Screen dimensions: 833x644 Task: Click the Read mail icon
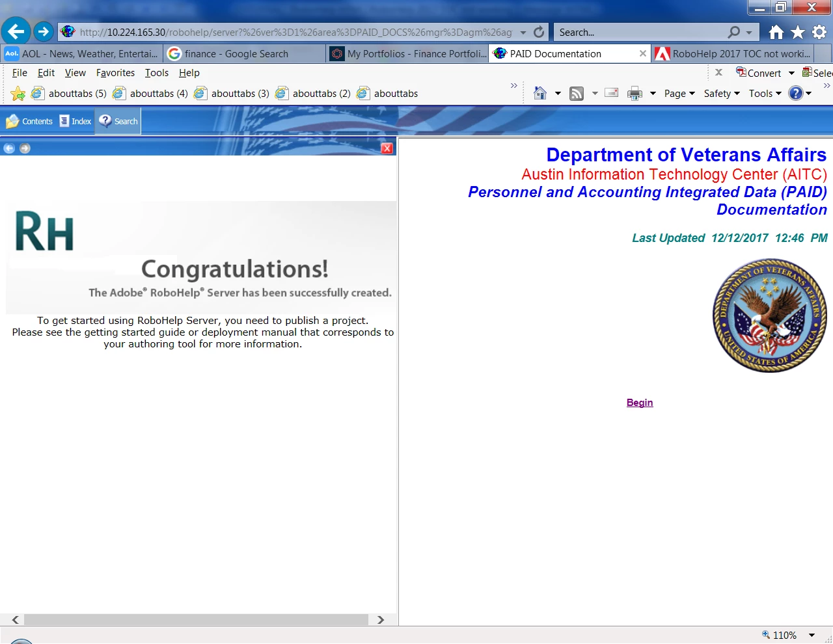click(x=611, y=93)
